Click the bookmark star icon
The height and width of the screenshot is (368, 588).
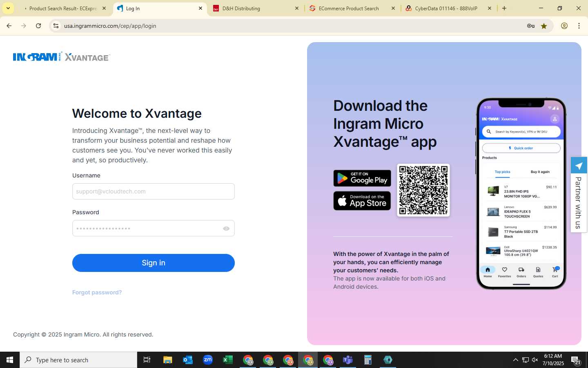[x=544, y=26]
